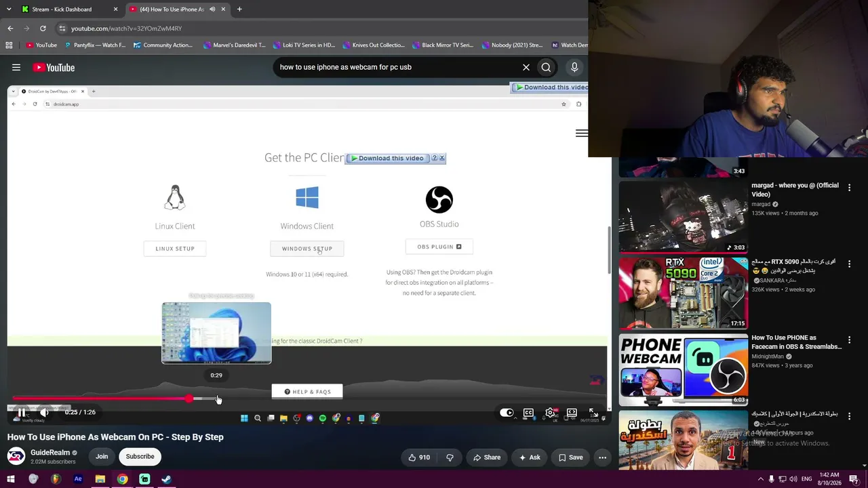
Task: Open the video player settings gear
Action: pyautogui.click(x=550, y=412)
